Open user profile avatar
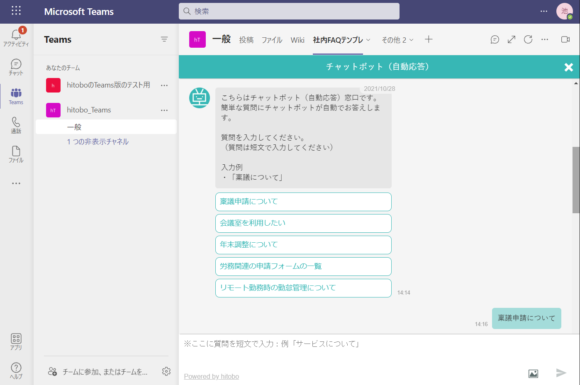 point(564,11)
